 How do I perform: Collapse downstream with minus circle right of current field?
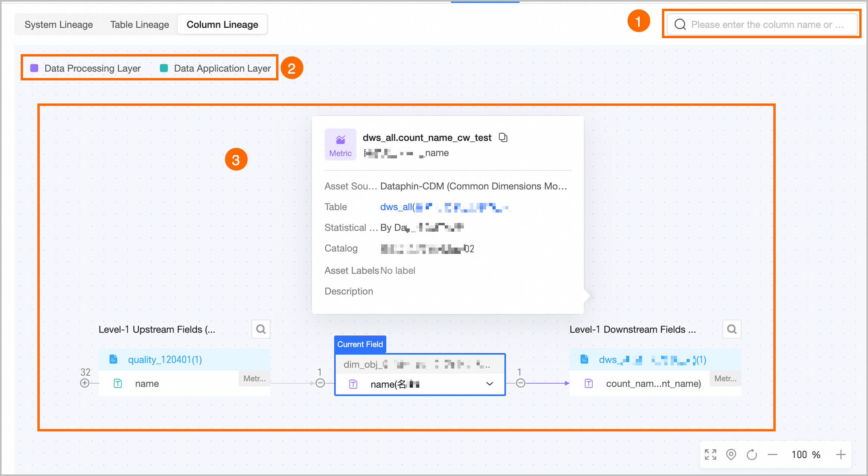[521, 383]
